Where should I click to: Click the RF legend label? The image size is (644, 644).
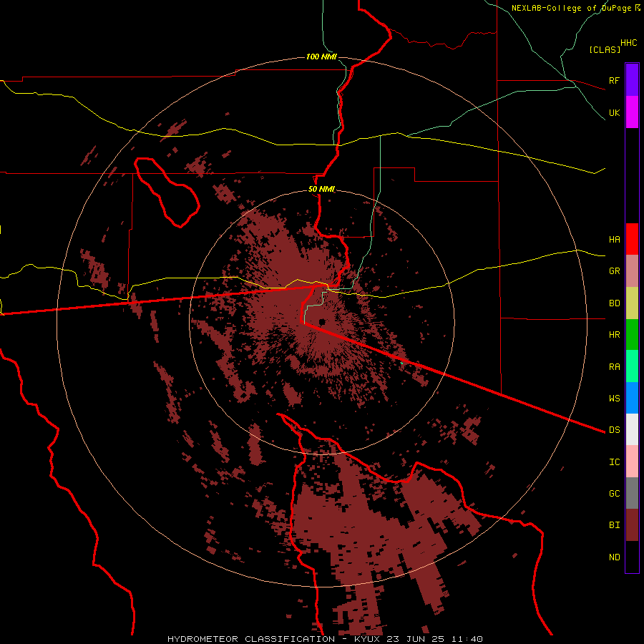click(614, 80)
